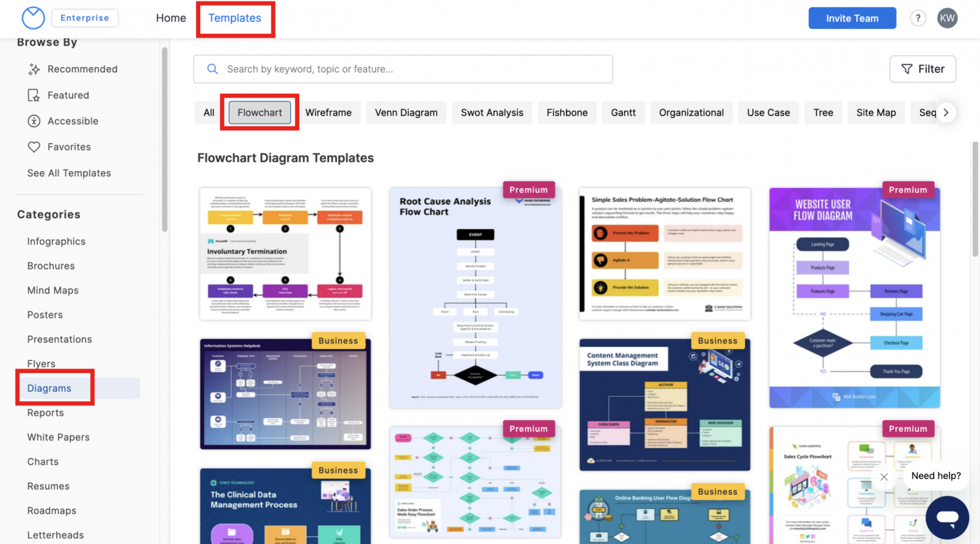
Task: Click the Venngage logo icon
Action: (33, 18)
